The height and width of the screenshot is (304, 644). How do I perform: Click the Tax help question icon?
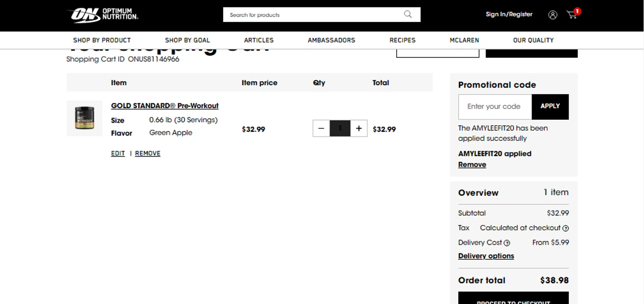point(566,228)
